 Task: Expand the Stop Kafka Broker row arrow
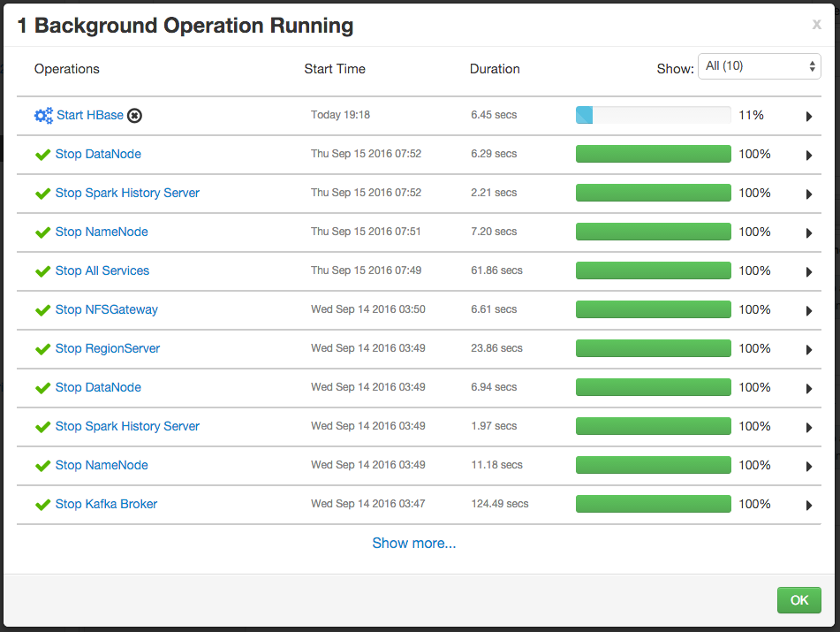point(808,506)
